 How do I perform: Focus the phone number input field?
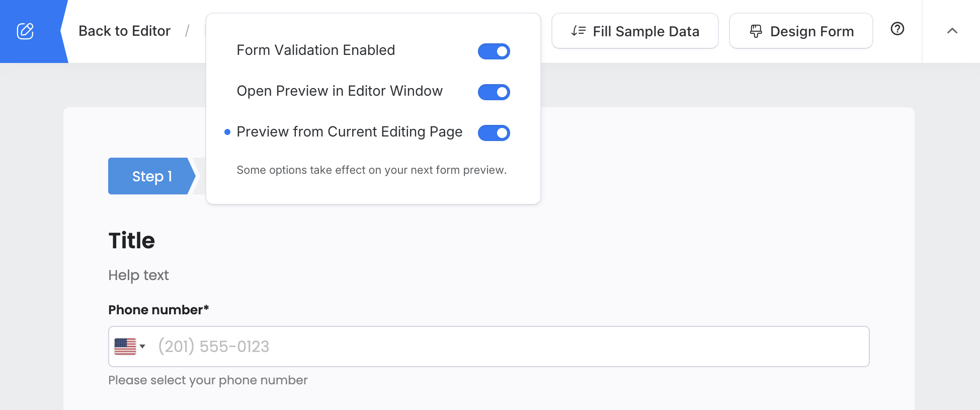pyautogui.click(x=503, y=347)
